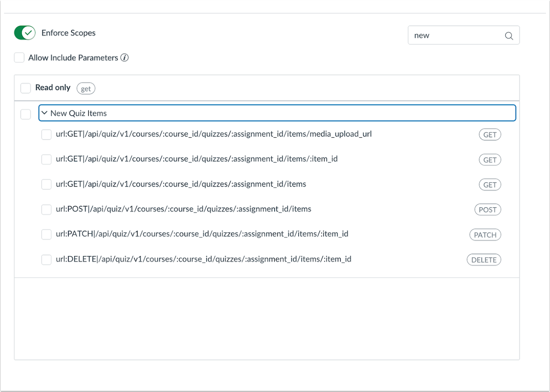
Task: Check the Read only checkbox
Action: (x=26, y=88)
